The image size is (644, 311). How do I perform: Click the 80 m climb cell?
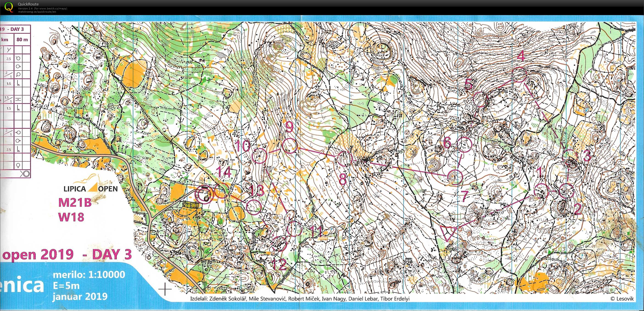click(22, 40)
